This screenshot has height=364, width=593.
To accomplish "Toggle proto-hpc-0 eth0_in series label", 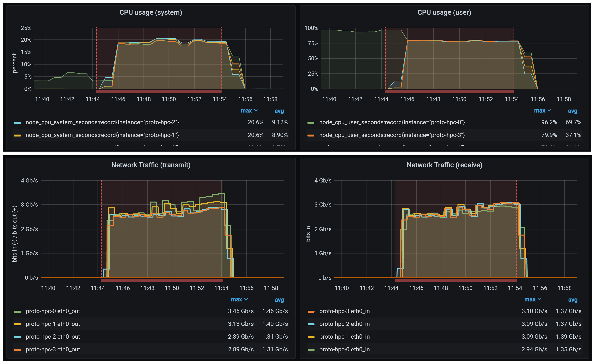I will click(344, 349).
